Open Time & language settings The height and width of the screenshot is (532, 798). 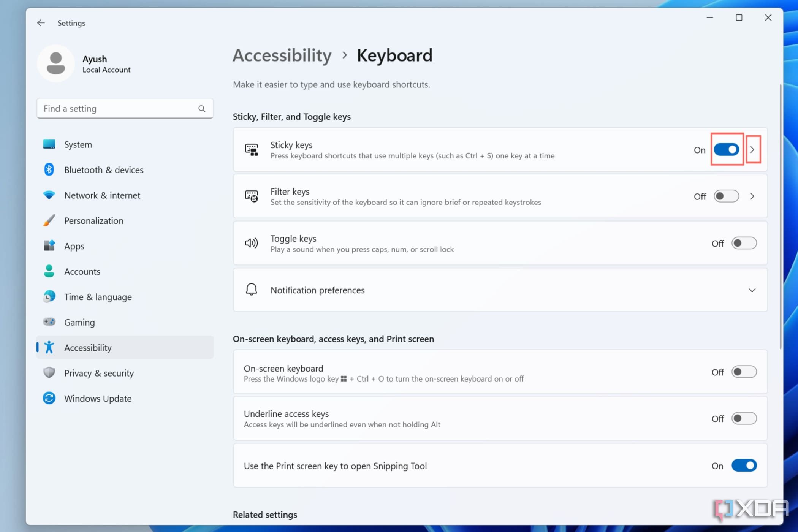pos(125,297)
